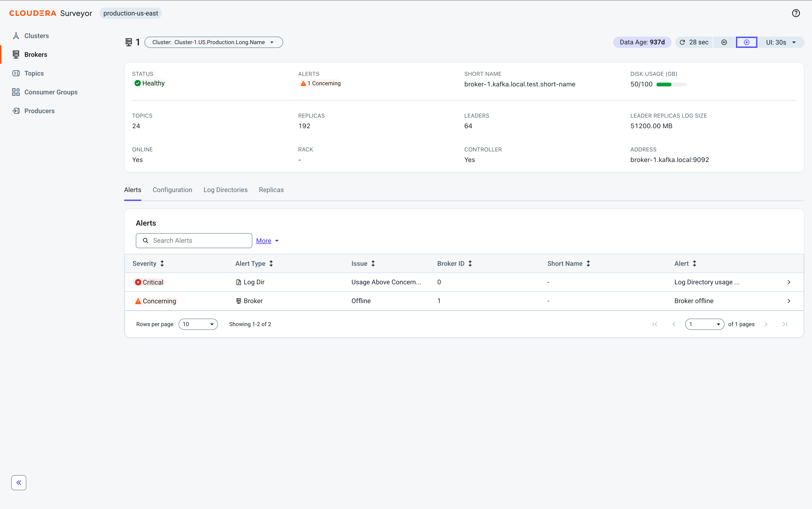Sort alerts by Severity column
The height and width of the screenshot is (509, 812).
[x=162, y=264]
